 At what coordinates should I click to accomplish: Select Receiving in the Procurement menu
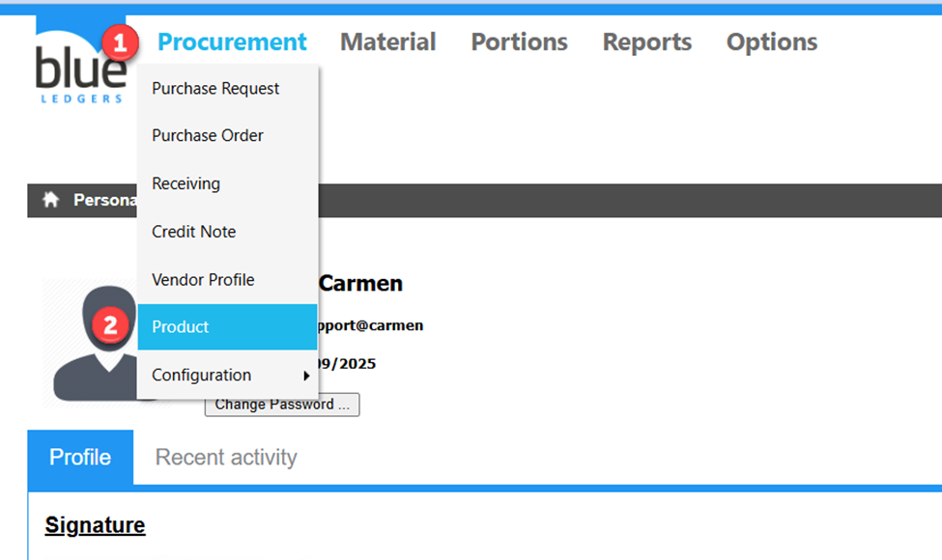point(186,183)
